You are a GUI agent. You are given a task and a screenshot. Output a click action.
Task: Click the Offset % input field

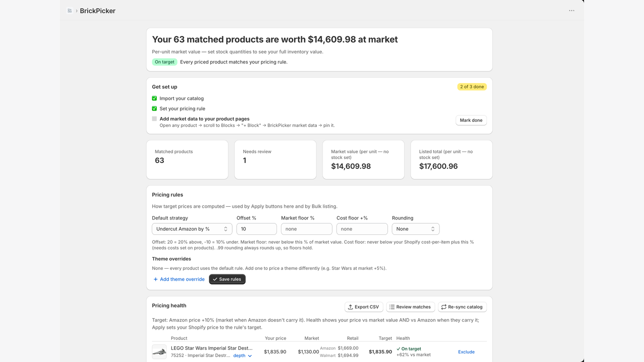(256, 229)
